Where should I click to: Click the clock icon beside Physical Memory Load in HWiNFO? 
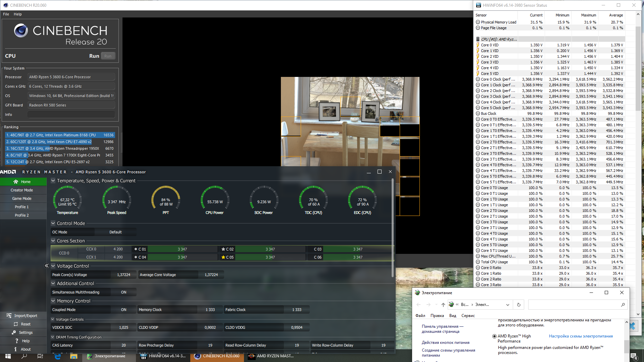tap(478, 22)
